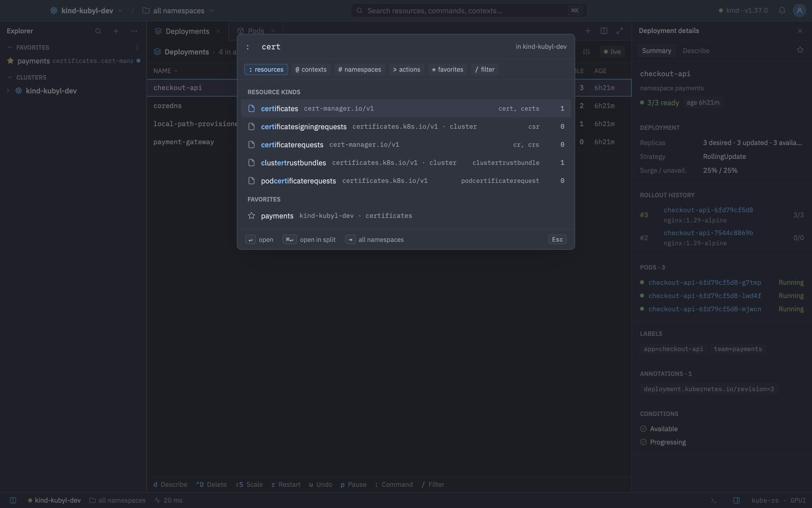This screenshot has height=508, width=812.
Task: Select the resources filter chip
Action: tap(266, 69)
